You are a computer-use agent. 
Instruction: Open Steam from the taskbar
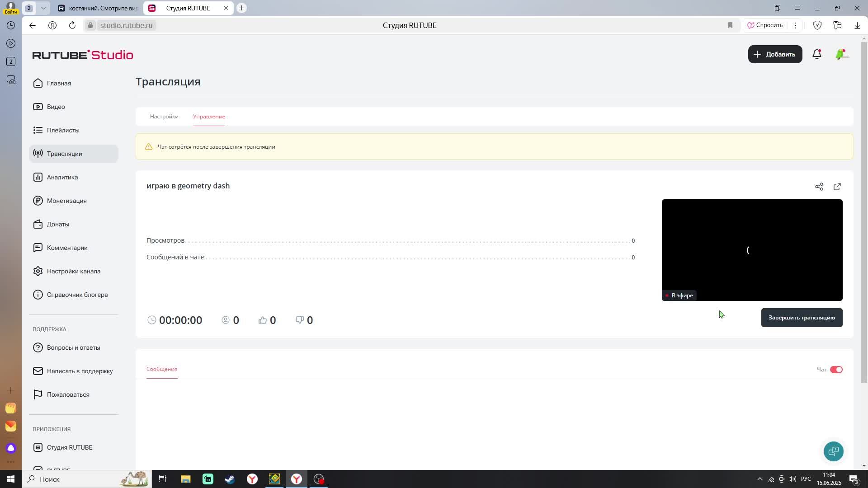point(230,479)
